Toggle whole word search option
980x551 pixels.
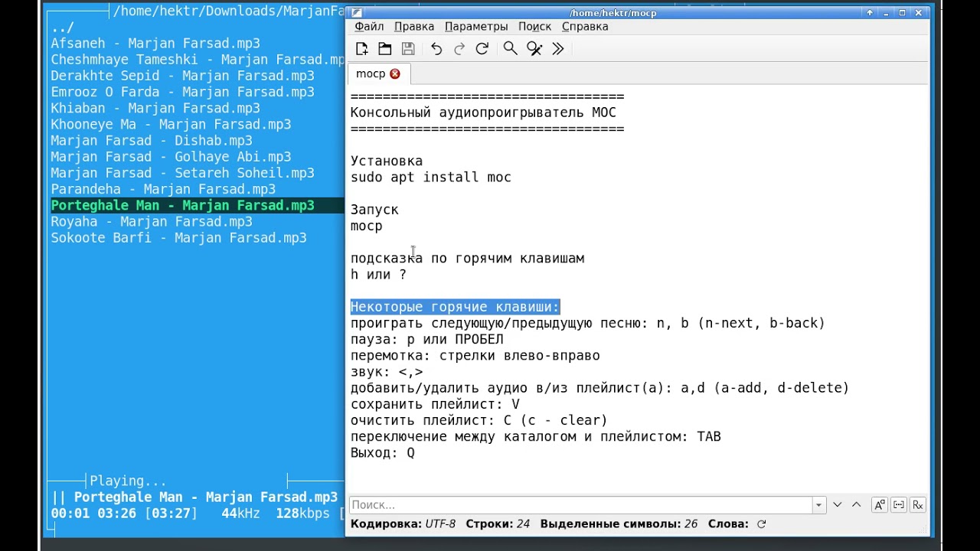(x=899, y=505)
